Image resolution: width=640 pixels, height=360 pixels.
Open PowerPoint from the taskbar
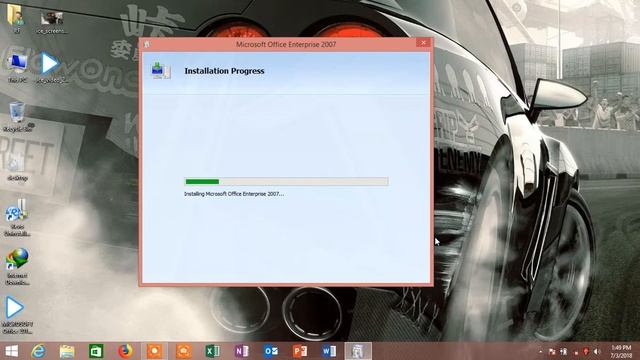[300, 351]
